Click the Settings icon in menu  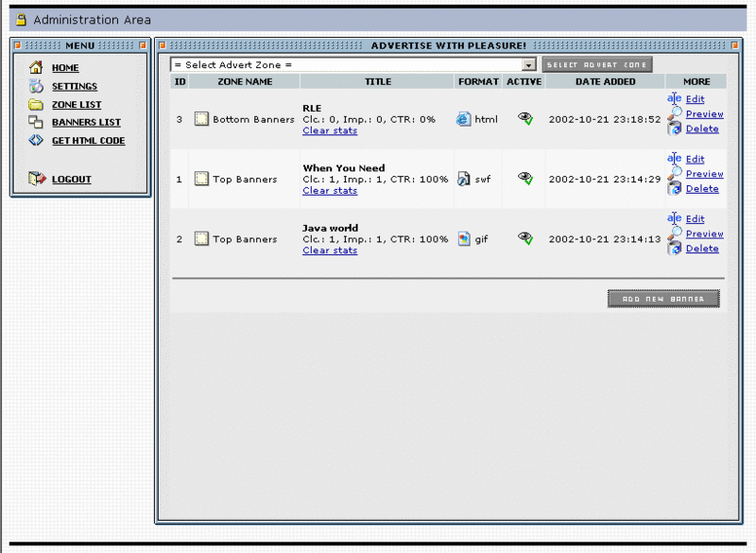[x=36, y=86]
